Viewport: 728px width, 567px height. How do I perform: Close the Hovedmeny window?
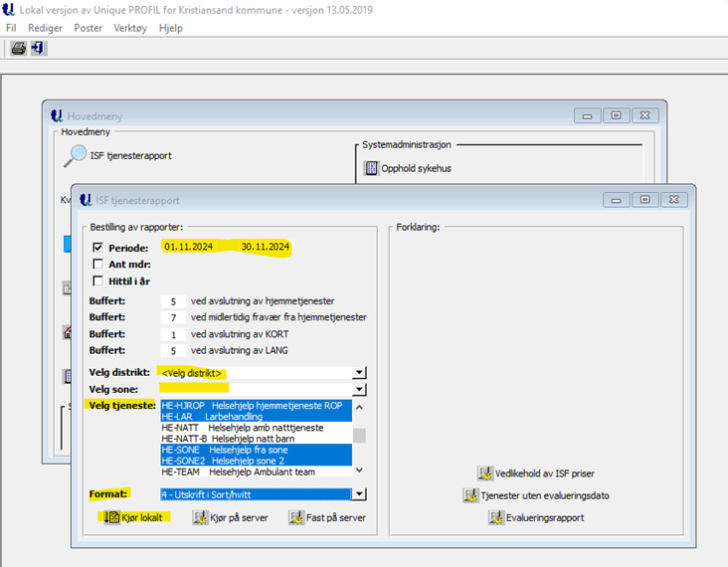644,115
